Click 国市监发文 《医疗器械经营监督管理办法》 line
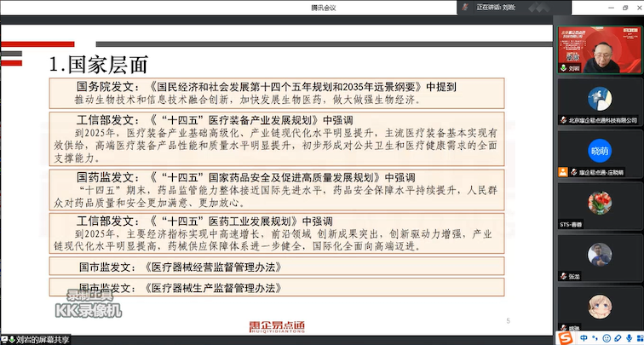Viewport: 644px width, 345px height. tap(181, 267)
